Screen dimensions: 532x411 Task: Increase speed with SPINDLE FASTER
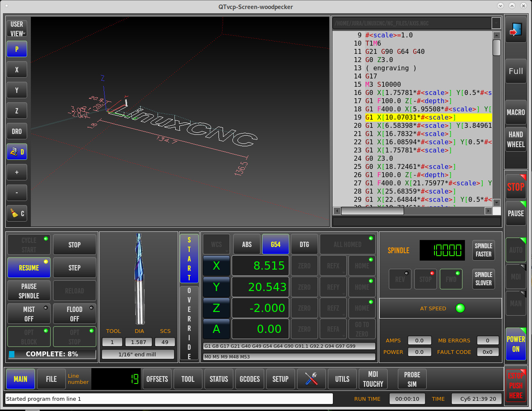coord(483,250)
